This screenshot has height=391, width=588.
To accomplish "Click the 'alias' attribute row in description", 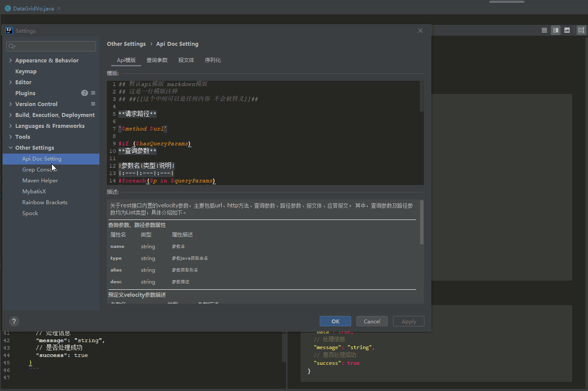I will tap(262, 270).
